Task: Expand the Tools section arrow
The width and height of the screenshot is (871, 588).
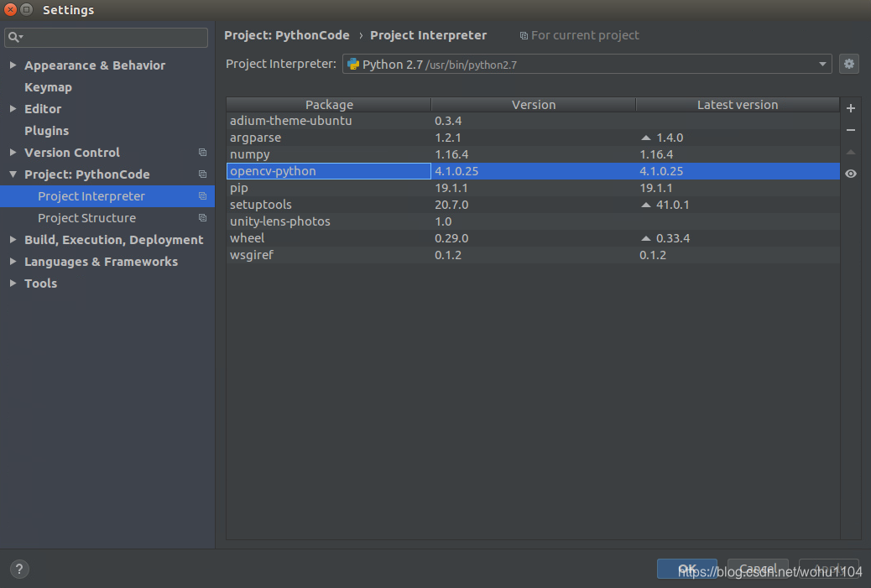Action: point(13,284)
